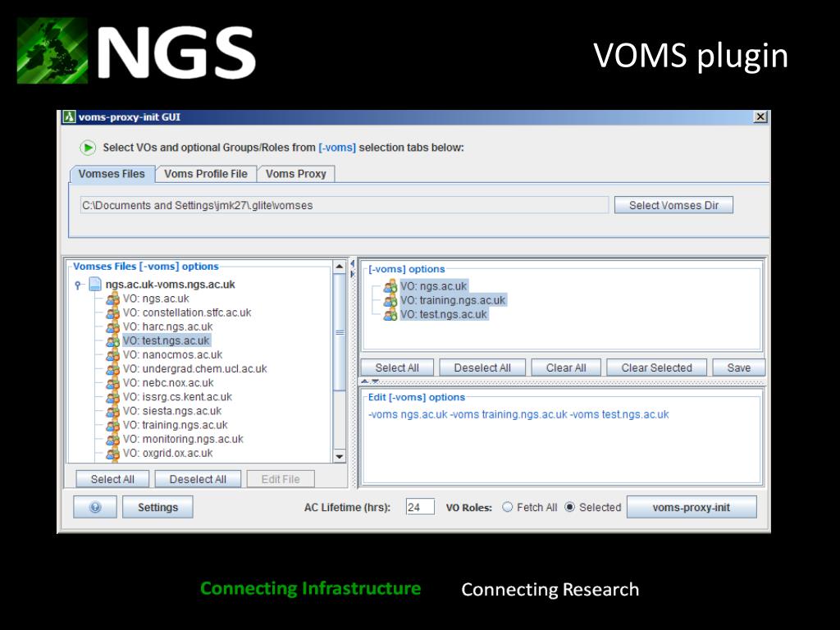Viewport: 840px width, 630px height.
Task: Open the Vomses Files tab
Action: pos(112,174)
